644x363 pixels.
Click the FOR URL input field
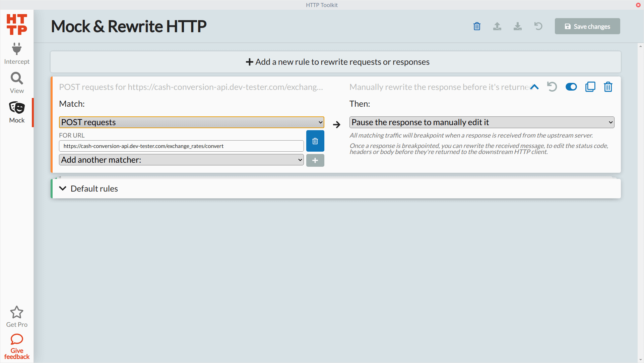click(x=181, y=146)
